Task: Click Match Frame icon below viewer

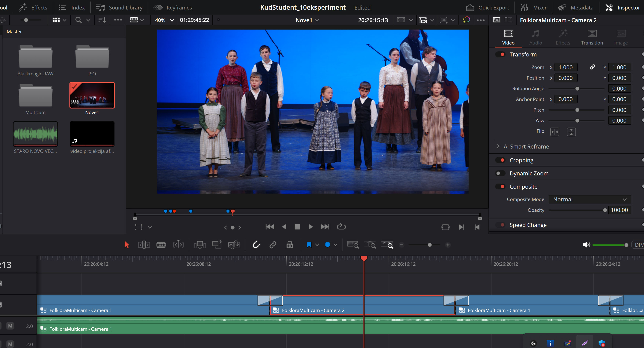Action: pos(445,227)
